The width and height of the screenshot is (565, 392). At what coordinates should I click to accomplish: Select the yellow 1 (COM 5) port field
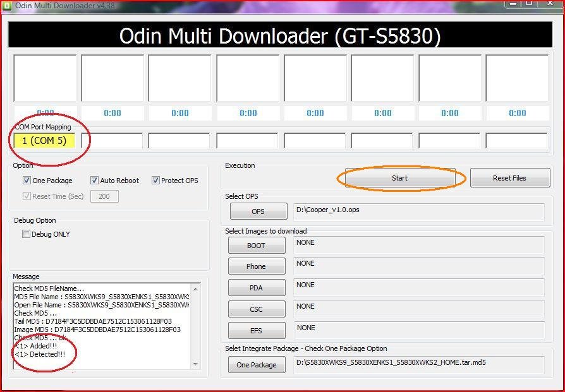point(44,141)
